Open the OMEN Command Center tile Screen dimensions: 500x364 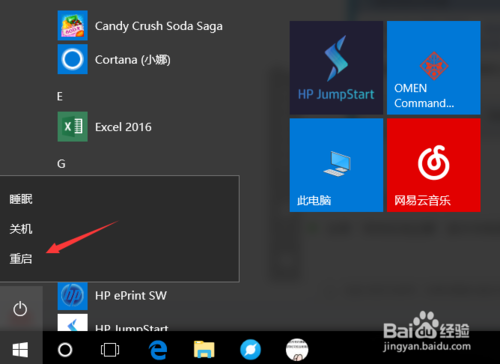point(434,68)
